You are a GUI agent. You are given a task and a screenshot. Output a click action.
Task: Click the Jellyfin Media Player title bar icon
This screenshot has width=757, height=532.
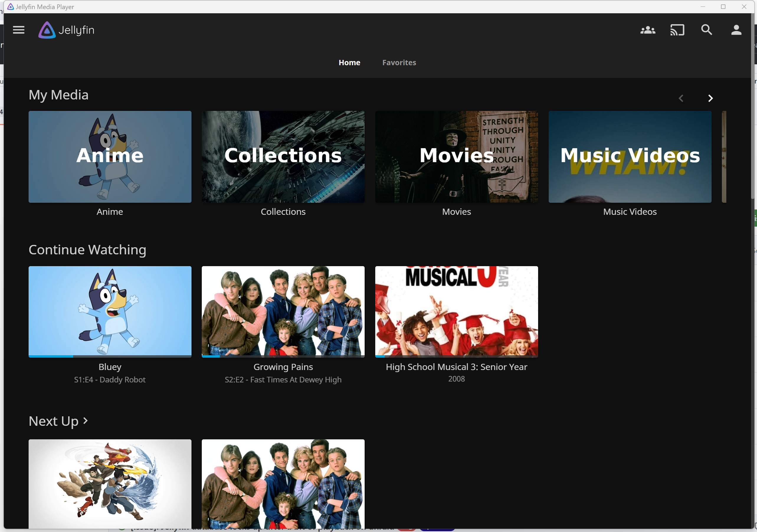11,6
